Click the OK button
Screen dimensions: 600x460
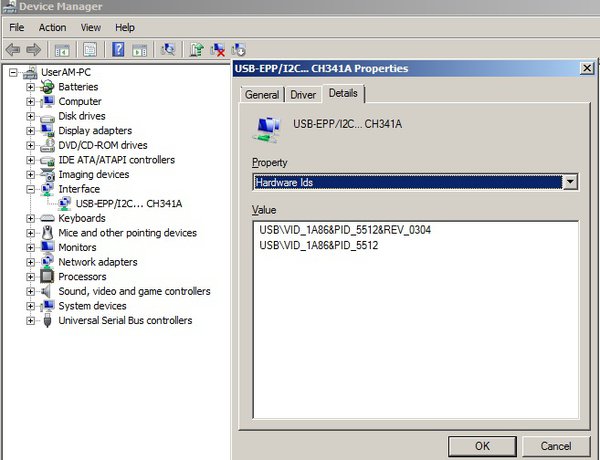[x=482, y=446]
